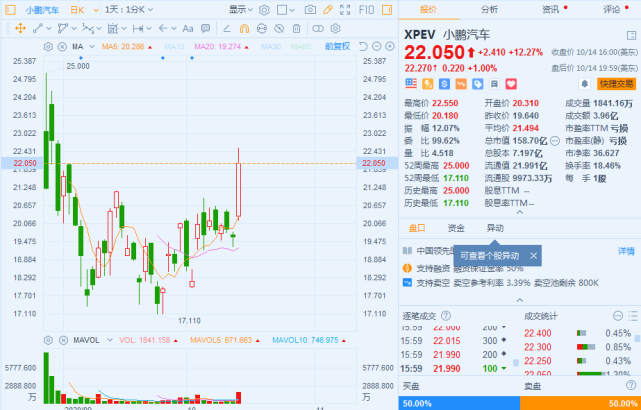Toggle the linked circles drawing switch
The height and width of the screenshot is (410, 641).
pyautogui.click(x=318, y=28)
